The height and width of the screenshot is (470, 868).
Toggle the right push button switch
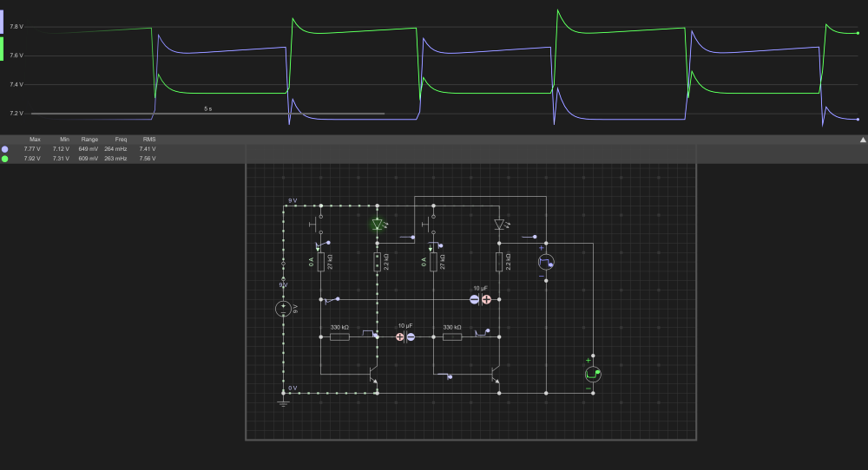point(428,226)
